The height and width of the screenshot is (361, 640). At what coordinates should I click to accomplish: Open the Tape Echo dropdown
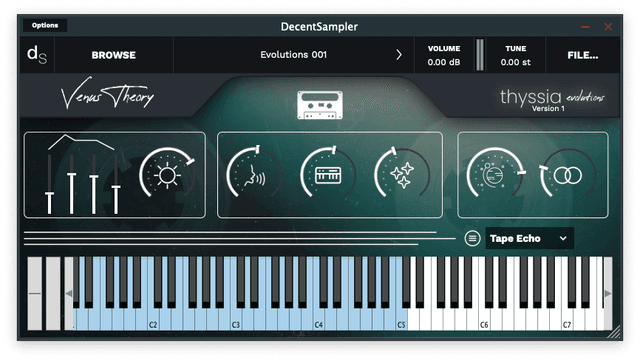coord(529,238)
